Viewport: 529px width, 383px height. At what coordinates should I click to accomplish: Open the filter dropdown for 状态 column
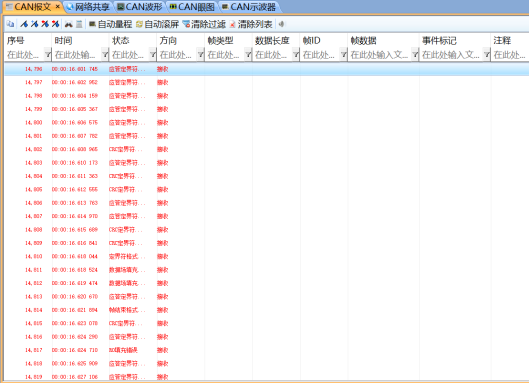[x=153, y=54]
